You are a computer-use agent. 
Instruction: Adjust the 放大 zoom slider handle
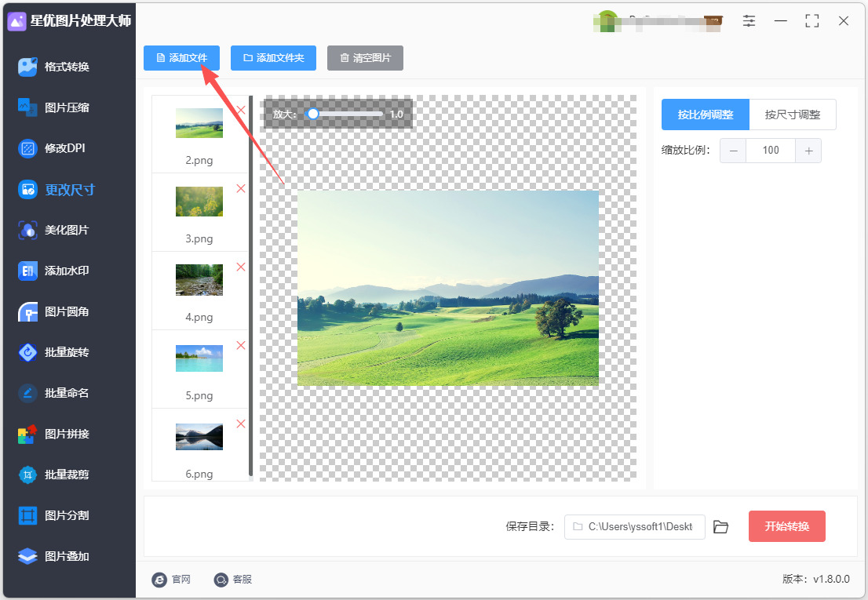tap(313, 114)
